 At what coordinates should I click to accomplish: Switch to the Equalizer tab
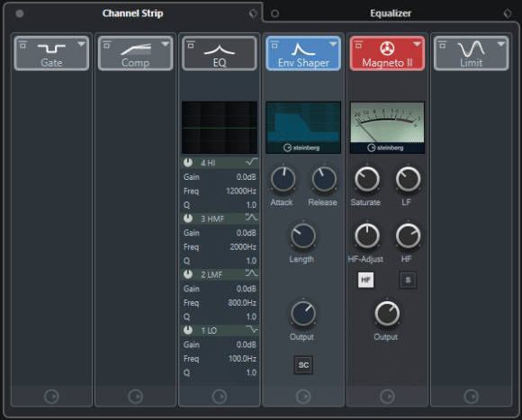click(391, 13)
